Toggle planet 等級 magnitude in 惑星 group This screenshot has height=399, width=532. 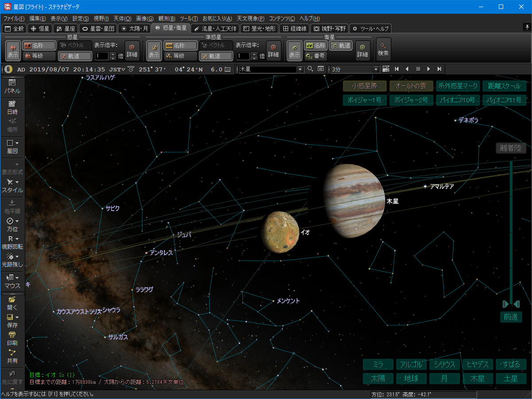(39, 56)
